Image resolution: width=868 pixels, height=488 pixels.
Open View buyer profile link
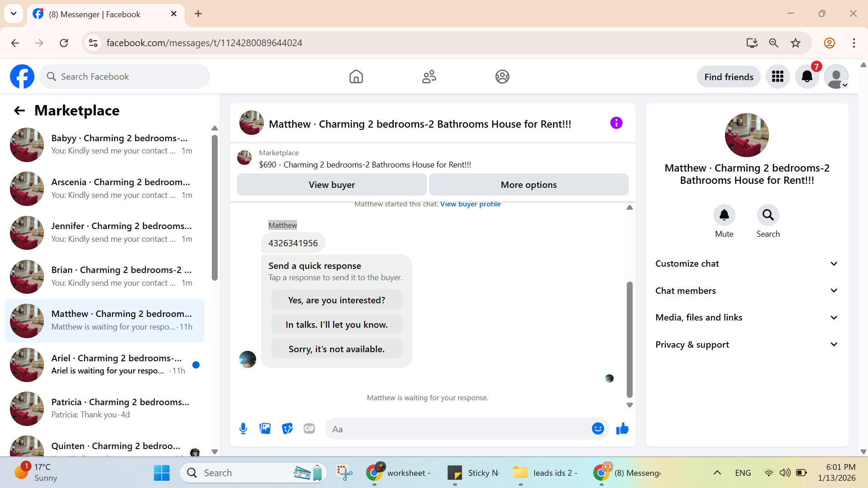(x=470, y=204)
